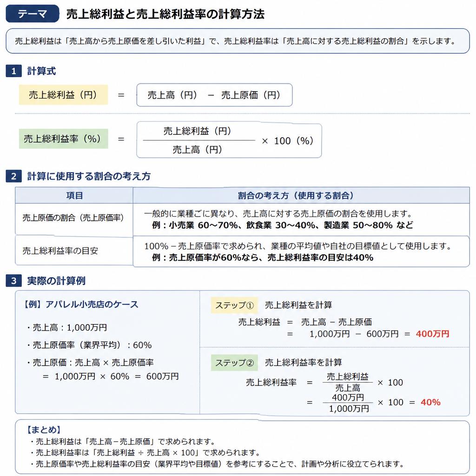The image size is (476, 476).
Task: Click the summary bullet 売上総利益率は「売上総利益 ÷ 売上高 × 100」
Action: tap(145, 453)
